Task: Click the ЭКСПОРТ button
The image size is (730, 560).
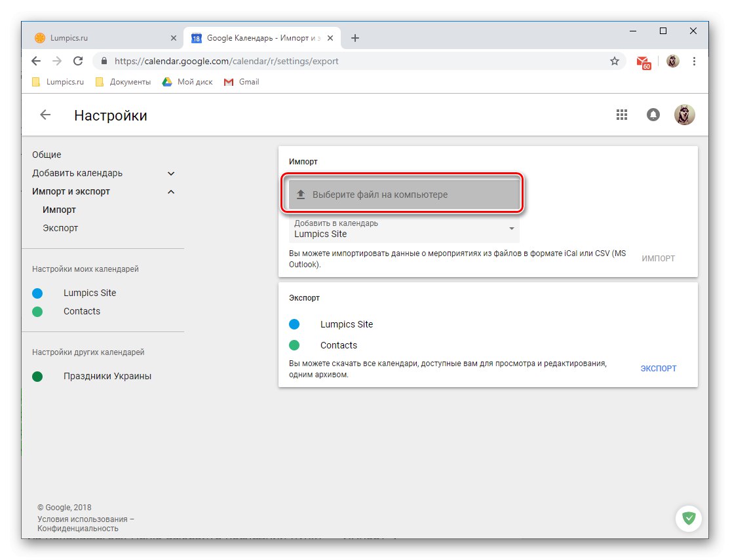Action: point(658,368)
